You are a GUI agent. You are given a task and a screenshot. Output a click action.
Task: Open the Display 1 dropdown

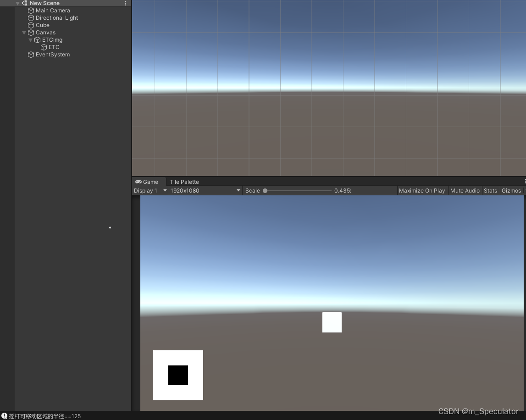coord(150,191)
